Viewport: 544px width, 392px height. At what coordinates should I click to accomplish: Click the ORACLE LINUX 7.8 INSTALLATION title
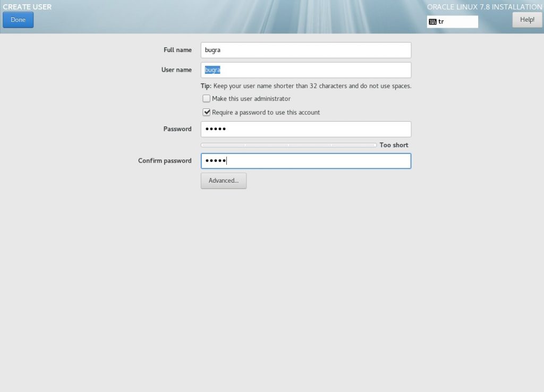coord(484,7)
